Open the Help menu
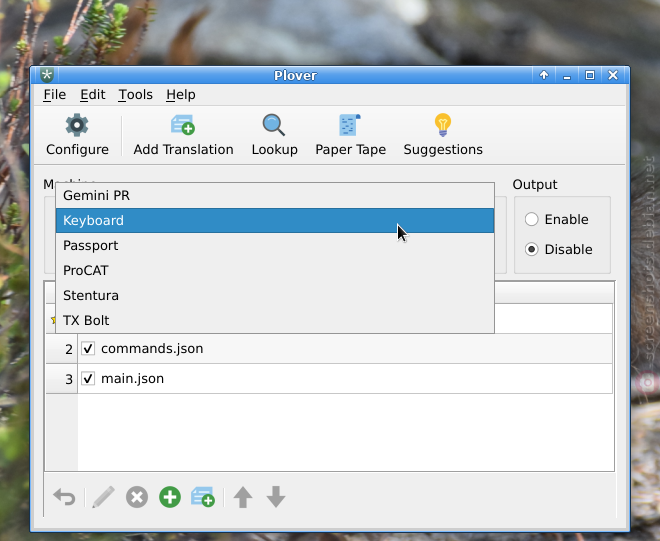 [181, 95]
